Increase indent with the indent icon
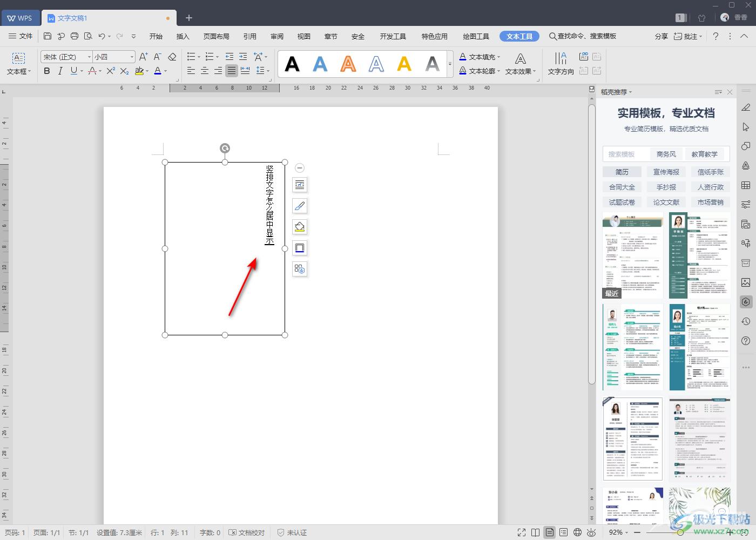 point(243,57)
